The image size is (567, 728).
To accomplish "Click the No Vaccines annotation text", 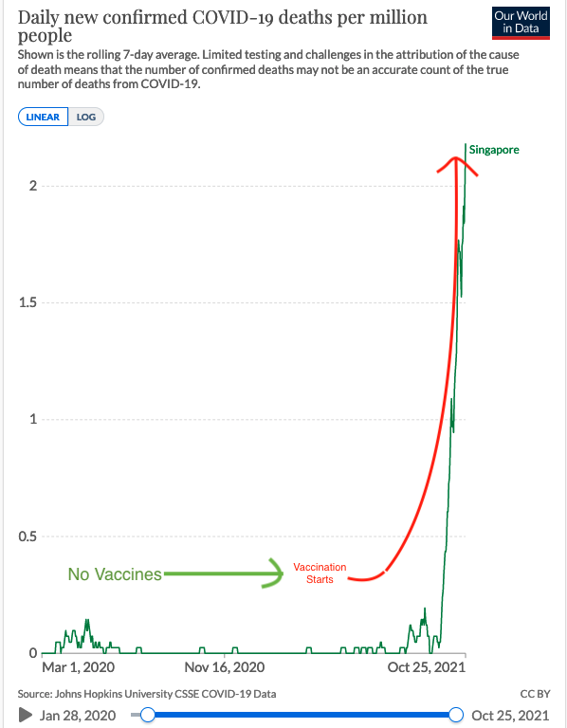I will [115, 574].
